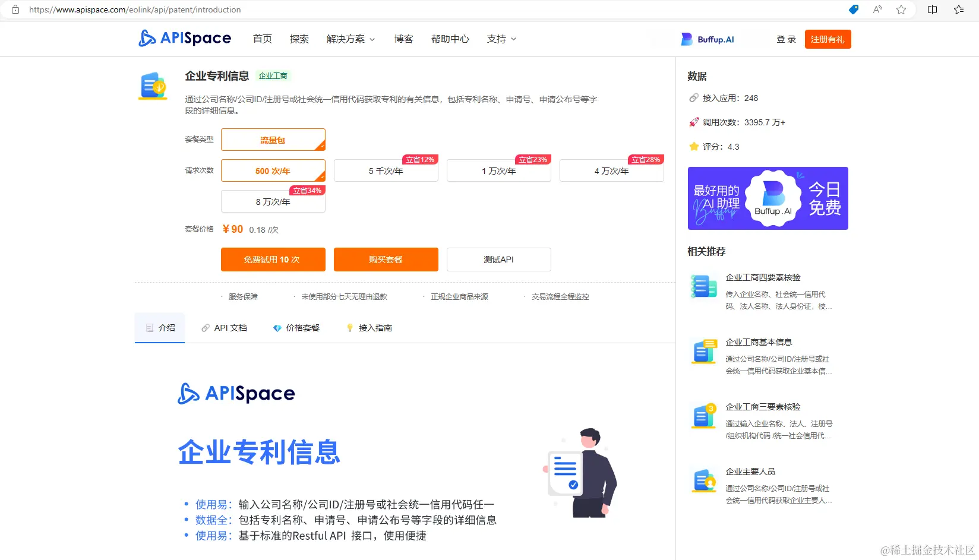The image size is (979, 560).
Task: Open browser favorites star icon
Action: click(x=901, y=10)
